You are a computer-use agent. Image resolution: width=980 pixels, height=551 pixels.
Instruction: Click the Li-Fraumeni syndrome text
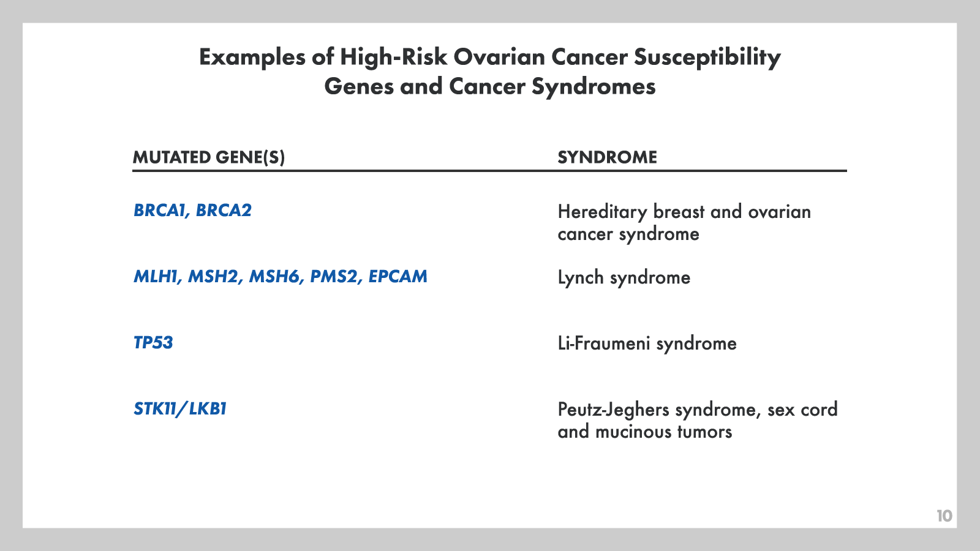click(x=647, y=343)
